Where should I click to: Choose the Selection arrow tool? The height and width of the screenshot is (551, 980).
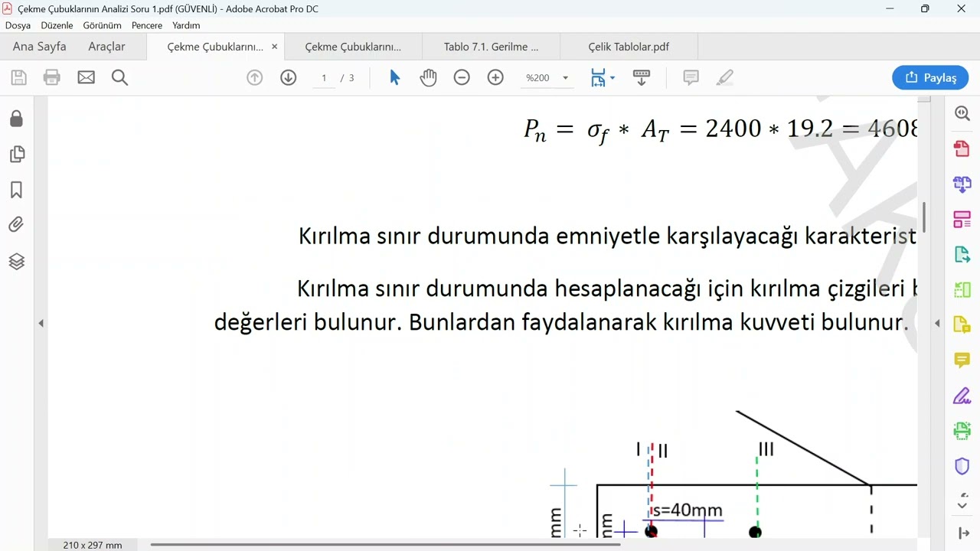coord(395,77)
